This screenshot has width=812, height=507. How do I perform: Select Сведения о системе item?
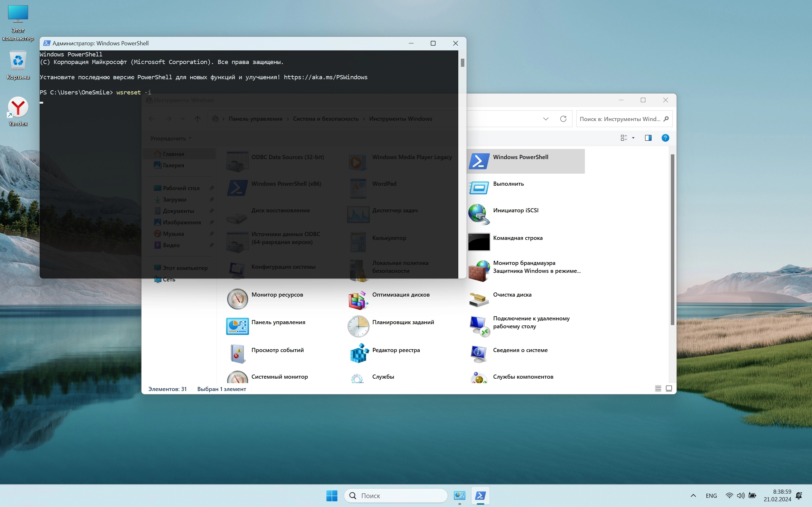point(520,350)
